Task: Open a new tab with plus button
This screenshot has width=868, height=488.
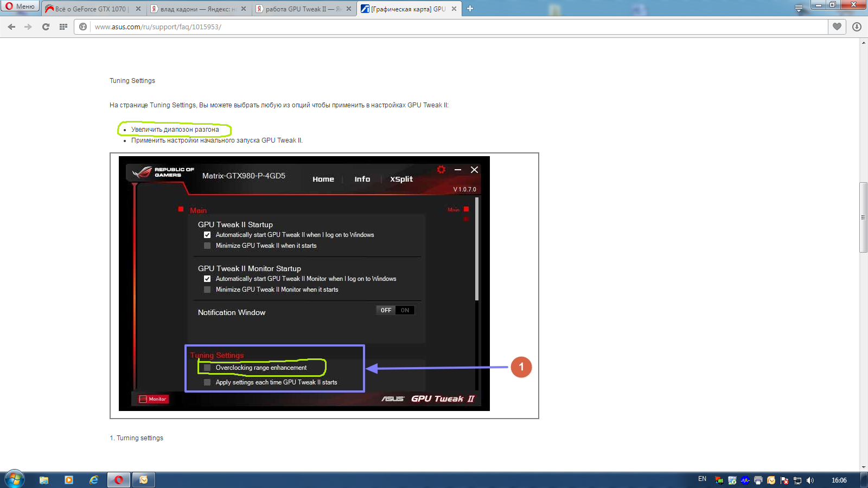Action: [470, 9]
